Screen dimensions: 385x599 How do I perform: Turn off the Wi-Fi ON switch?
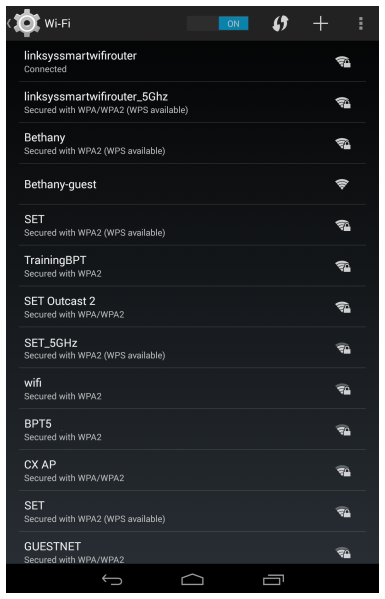pyautogui.click(x=218, y=23)
